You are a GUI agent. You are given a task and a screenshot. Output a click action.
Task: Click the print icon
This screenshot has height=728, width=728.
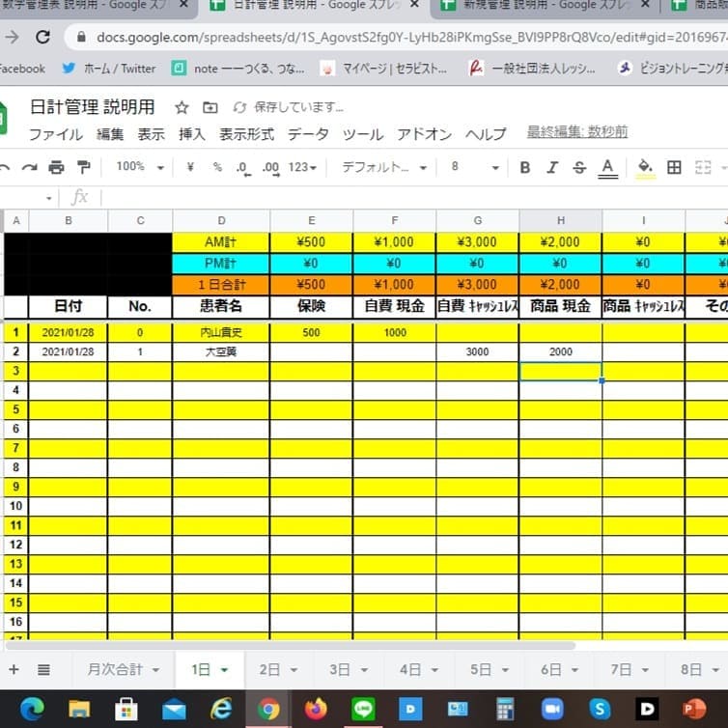[56, 167]
